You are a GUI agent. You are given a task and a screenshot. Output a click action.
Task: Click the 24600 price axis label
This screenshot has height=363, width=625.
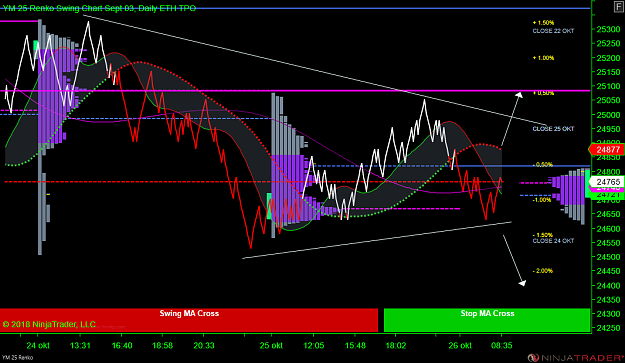coord(608,229)
